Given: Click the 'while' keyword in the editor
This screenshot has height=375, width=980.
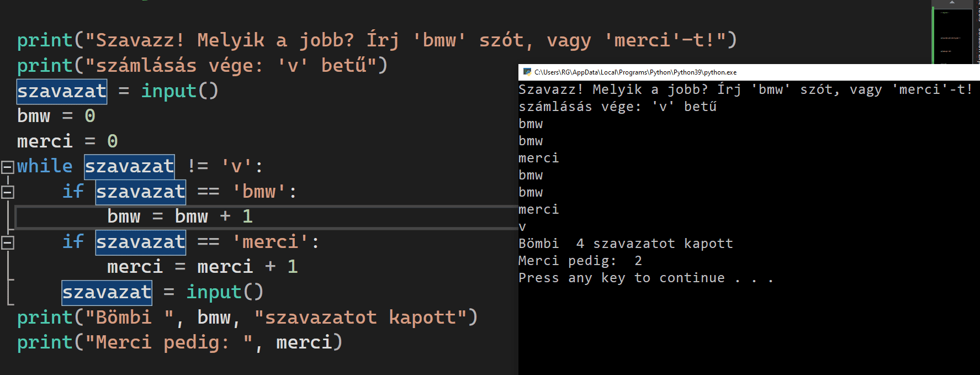Looking at the screenshot, I should click(x=45, y=166).
